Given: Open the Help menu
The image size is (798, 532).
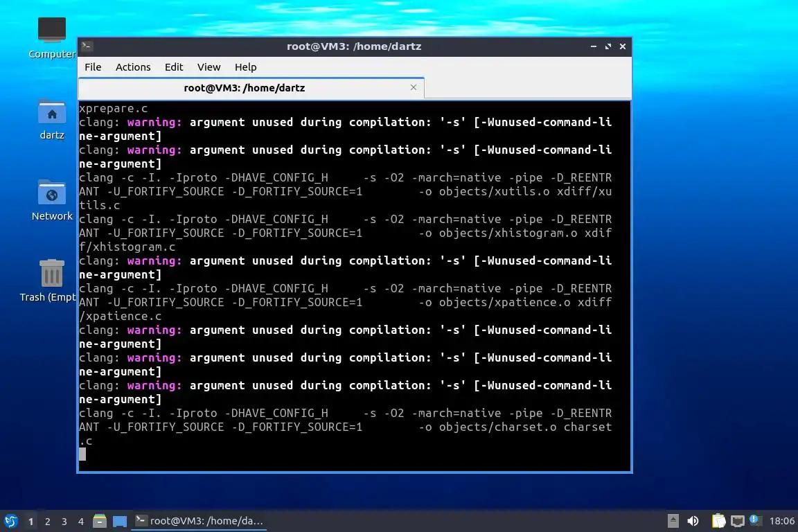Looking at the screenshot, I should pos(245,67).
